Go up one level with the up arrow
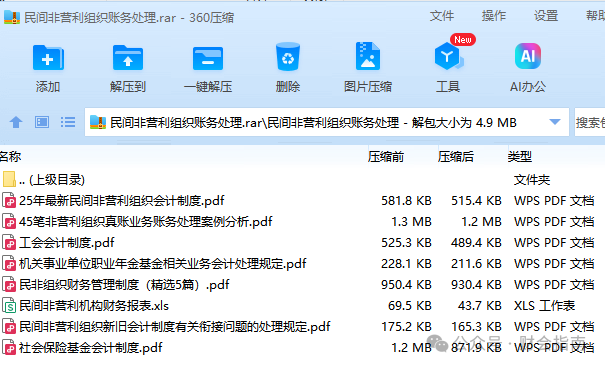605x367 pixels. [16, 122]
